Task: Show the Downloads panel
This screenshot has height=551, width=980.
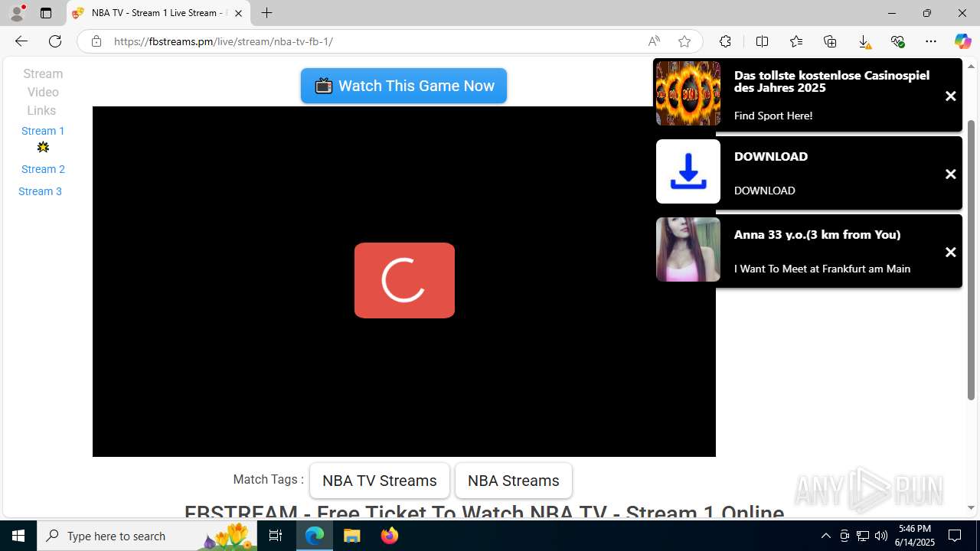Action: 864,41
